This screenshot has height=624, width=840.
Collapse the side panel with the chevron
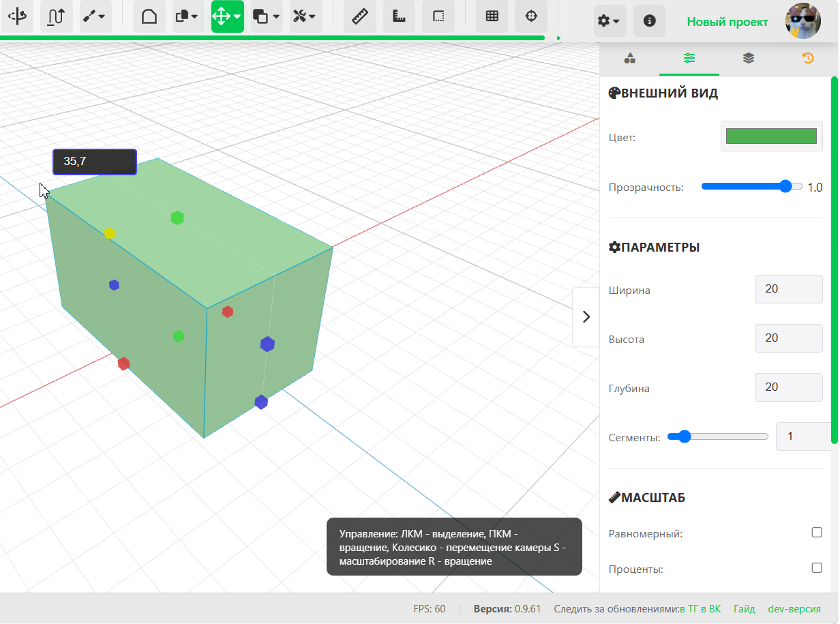click(x=586, y=317)
